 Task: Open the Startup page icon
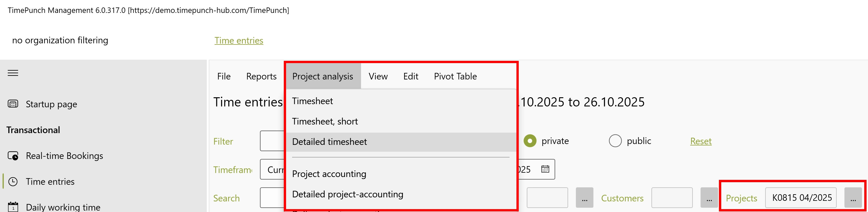pos(13,104)
